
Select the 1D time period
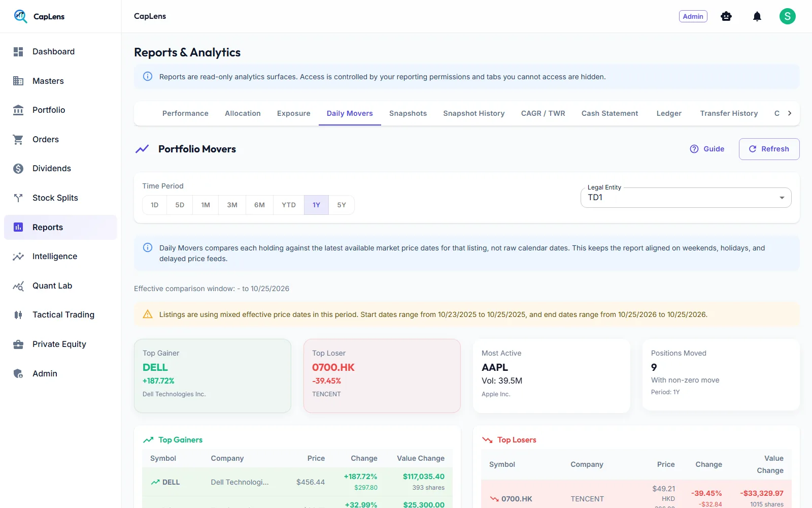pyautogui.click(x=155, y=205)
